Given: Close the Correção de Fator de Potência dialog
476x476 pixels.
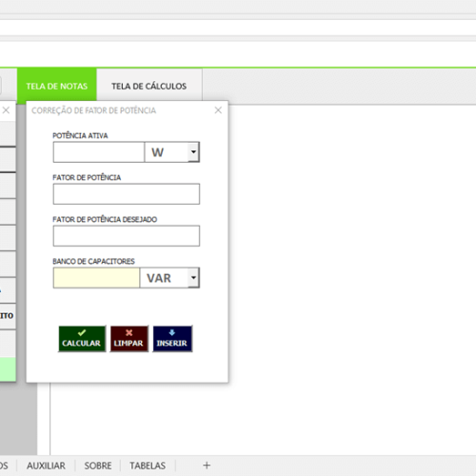Looking at the screenshot, I should tap(218, 110).
